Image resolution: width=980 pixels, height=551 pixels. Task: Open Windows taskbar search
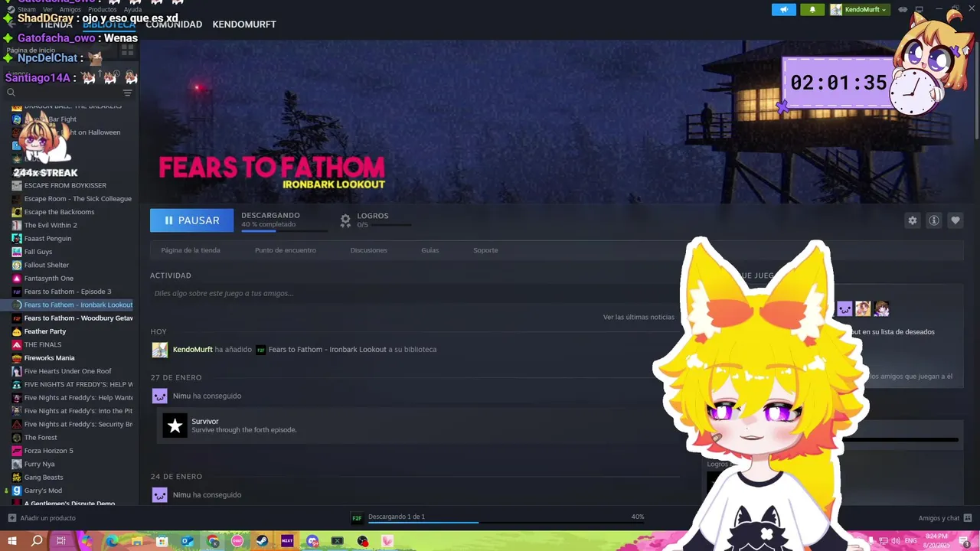37,541
